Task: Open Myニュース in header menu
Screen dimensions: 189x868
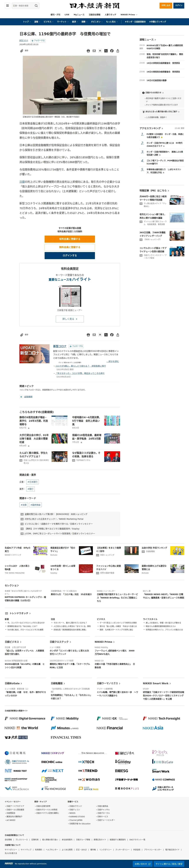Action: pos(79,15)
